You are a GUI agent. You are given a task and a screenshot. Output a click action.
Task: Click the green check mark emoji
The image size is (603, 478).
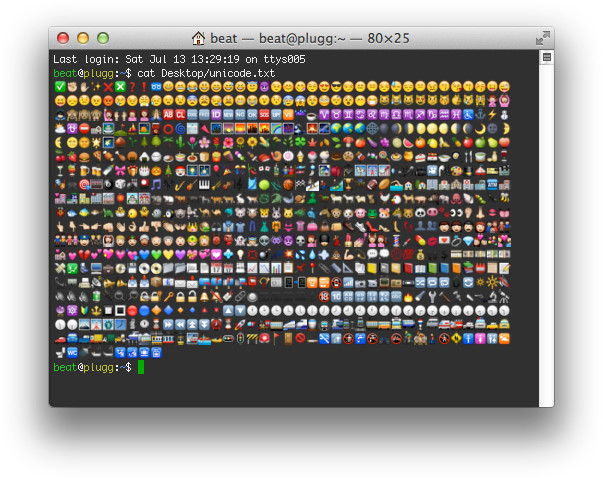[60, 87]
